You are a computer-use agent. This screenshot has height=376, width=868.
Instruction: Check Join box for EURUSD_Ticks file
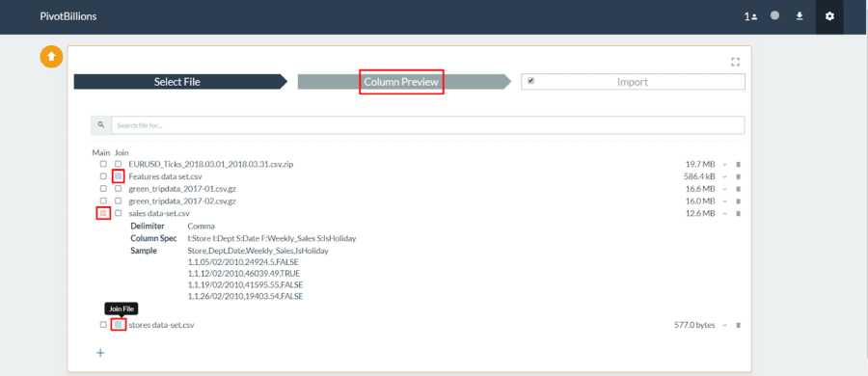point(118,164)
